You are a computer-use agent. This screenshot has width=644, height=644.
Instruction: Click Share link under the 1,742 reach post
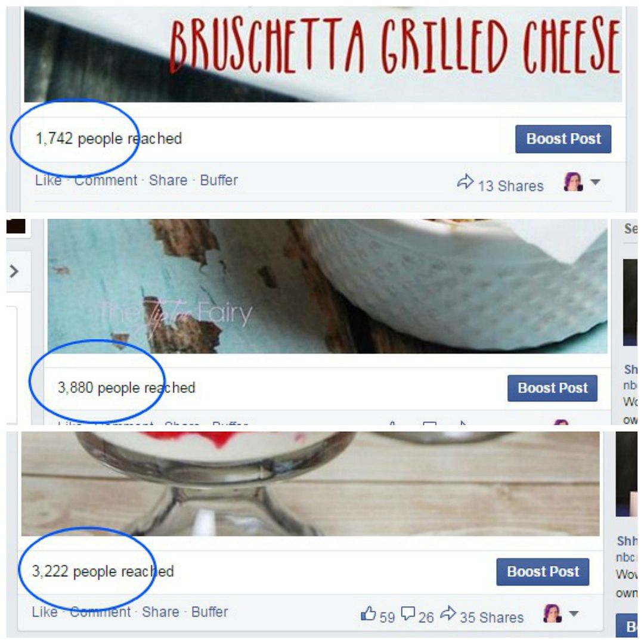[168, 180]
